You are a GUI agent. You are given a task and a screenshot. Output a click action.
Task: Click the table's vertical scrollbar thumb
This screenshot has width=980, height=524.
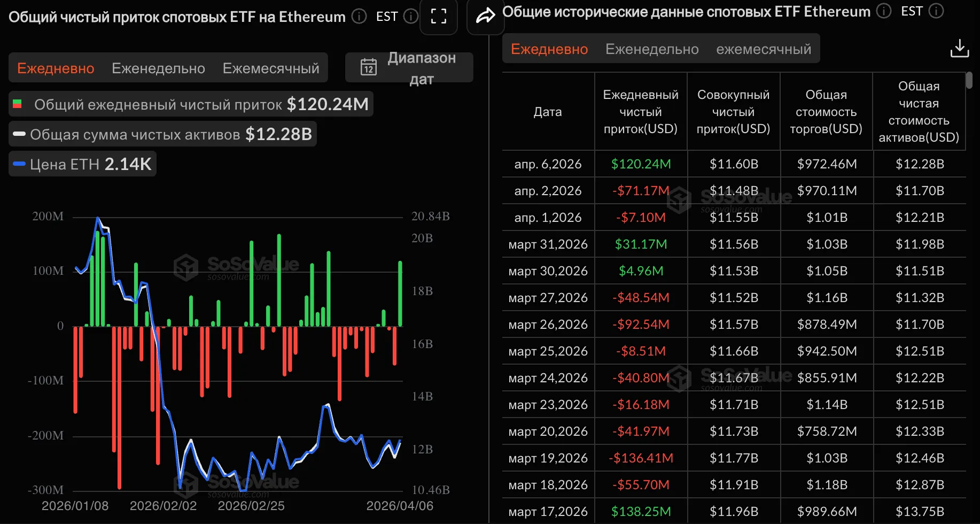click(969, 81)
